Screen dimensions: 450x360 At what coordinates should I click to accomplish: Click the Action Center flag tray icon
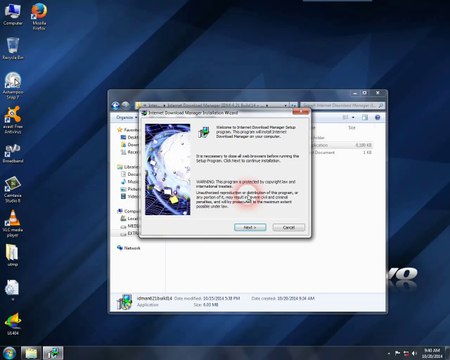tap(397, 353)
